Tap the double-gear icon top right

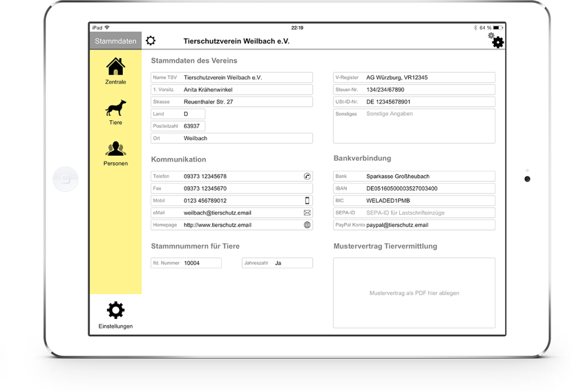tap(496, 40)
